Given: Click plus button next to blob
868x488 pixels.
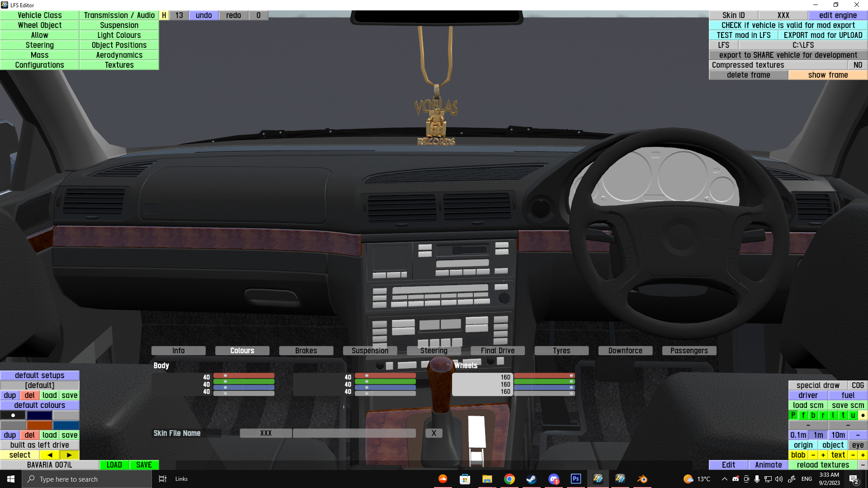Looking at the screenshot, I should pos(823,455).
